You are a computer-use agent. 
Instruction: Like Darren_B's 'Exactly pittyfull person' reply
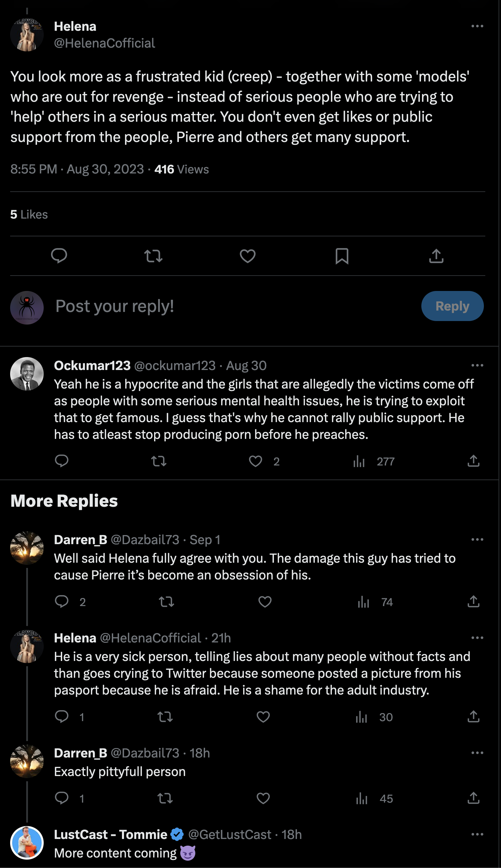coord(263,798)
